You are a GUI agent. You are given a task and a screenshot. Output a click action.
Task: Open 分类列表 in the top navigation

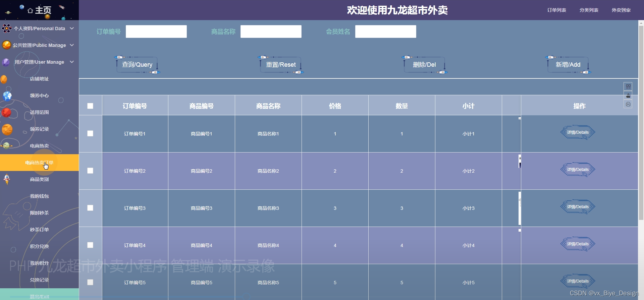pyautogui.click(x=589, y=10)
